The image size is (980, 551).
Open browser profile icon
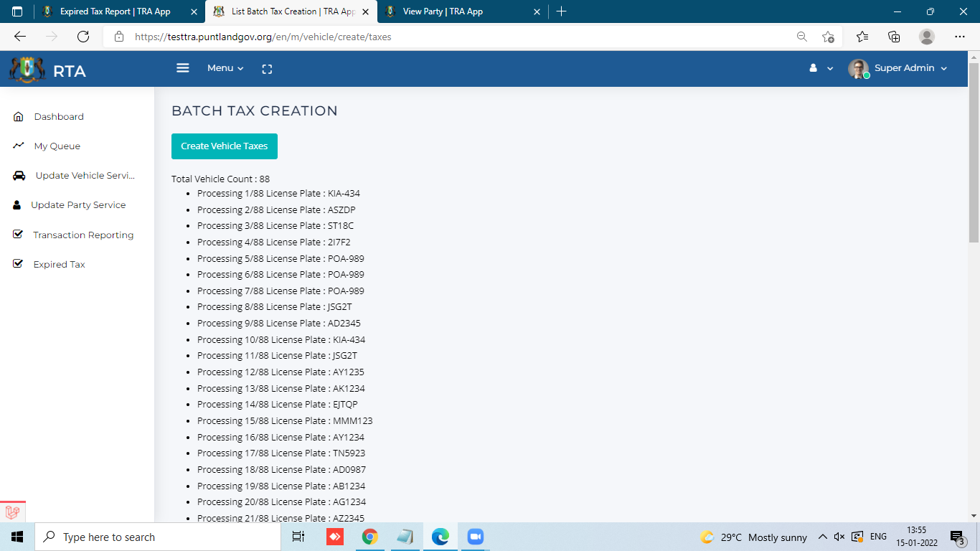(927, 37)
